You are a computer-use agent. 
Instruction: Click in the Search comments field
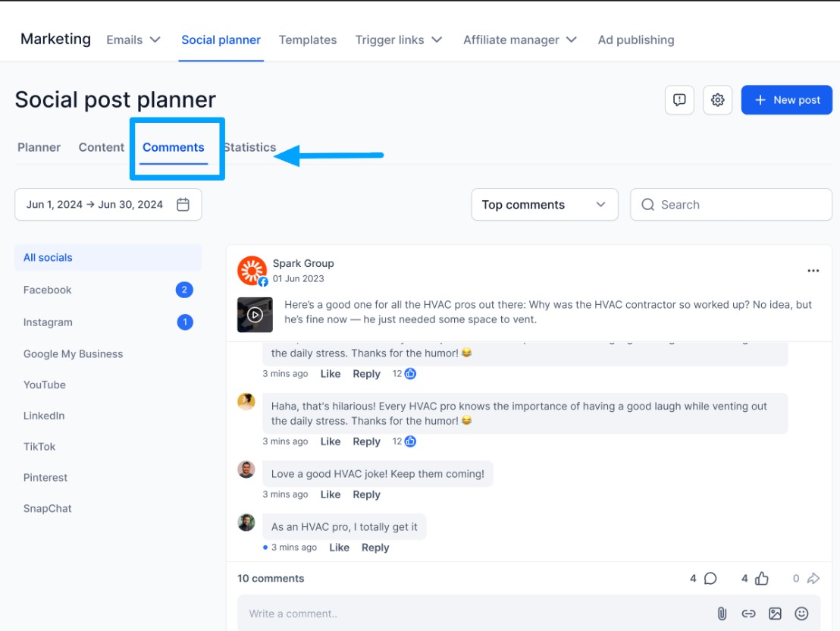(732, 204)
